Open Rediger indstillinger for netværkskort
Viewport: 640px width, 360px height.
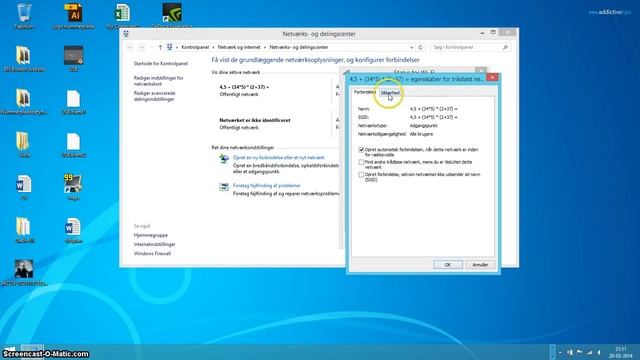coord(158,81)
